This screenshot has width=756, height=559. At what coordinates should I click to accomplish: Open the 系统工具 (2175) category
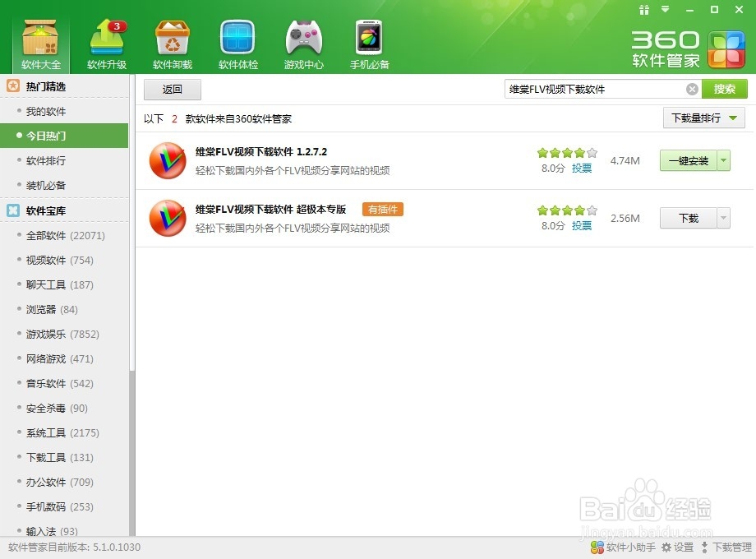tap(64, 432)
